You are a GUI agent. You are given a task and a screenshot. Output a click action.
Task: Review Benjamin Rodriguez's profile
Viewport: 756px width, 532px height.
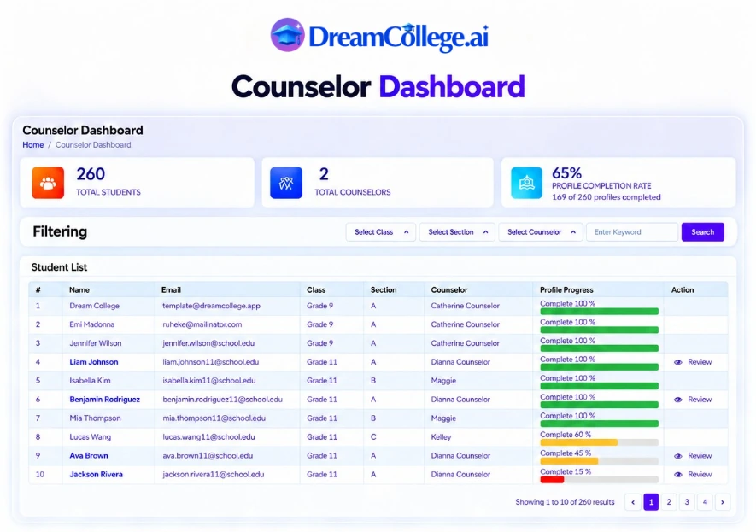click(x=700, y=400)
